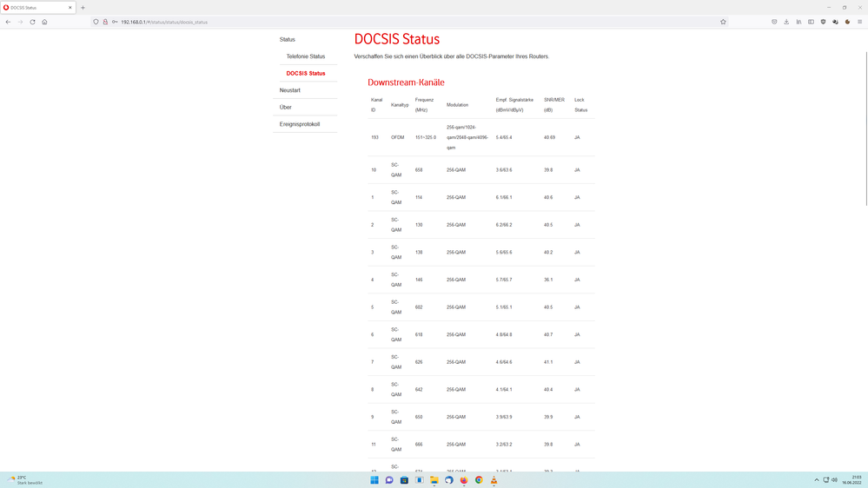The width and height of the screenshot is (868, 488).
Task: Reload the page with the refresh icon
Action: point(32,22)
